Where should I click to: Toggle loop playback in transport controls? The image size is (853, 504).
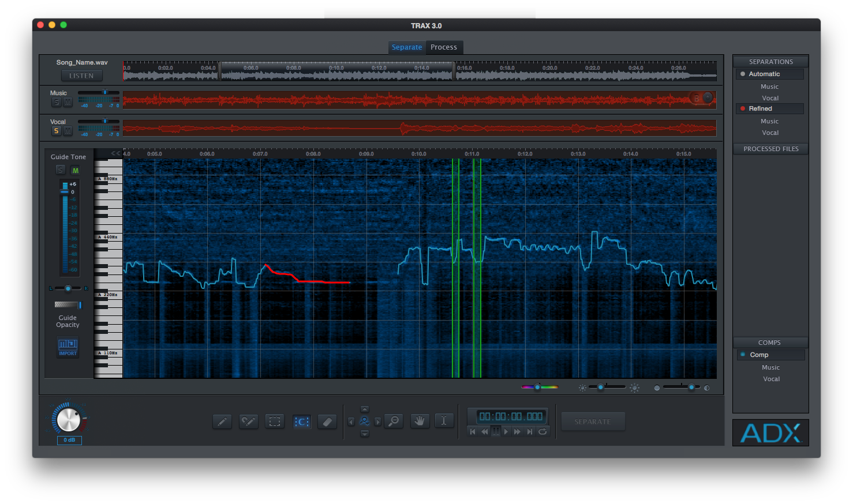pos(543,431)
